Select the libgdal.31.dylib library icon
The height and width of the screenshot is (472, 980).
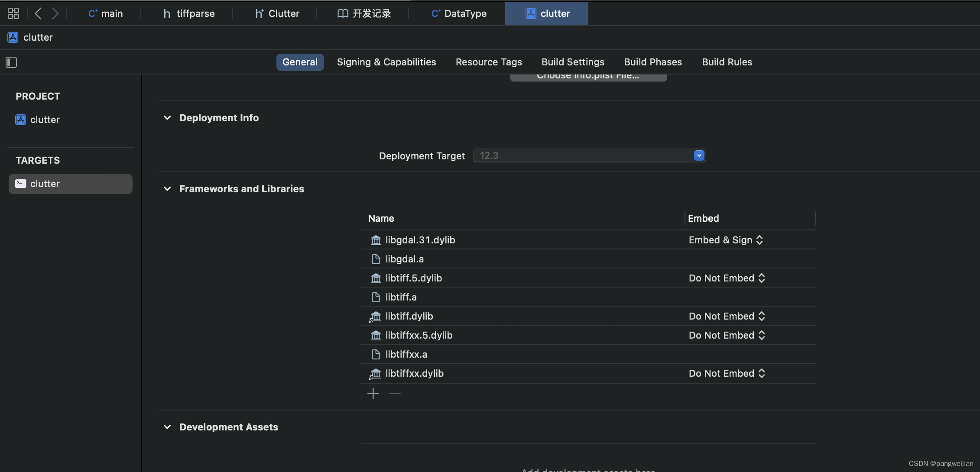376,240
